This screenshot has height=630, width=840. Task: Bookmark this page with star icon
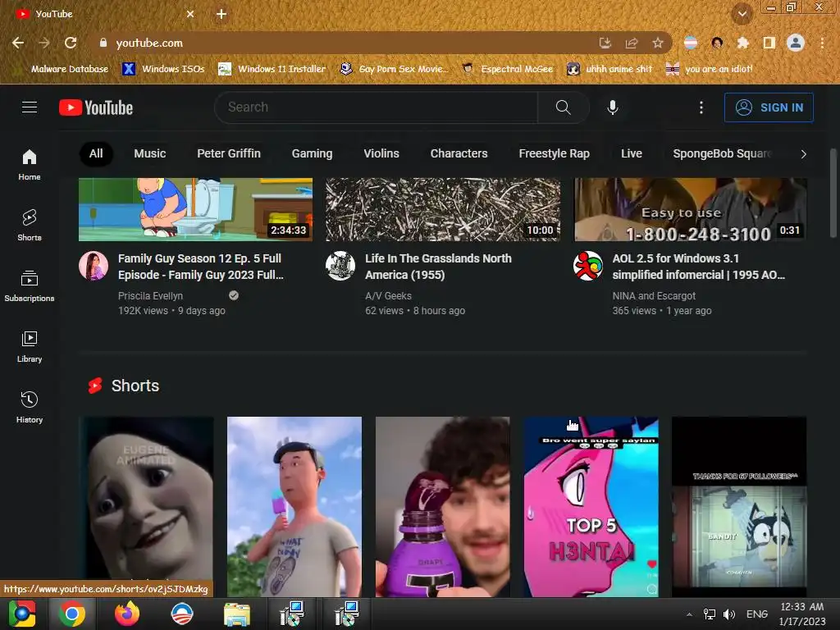tap(657, 43)
